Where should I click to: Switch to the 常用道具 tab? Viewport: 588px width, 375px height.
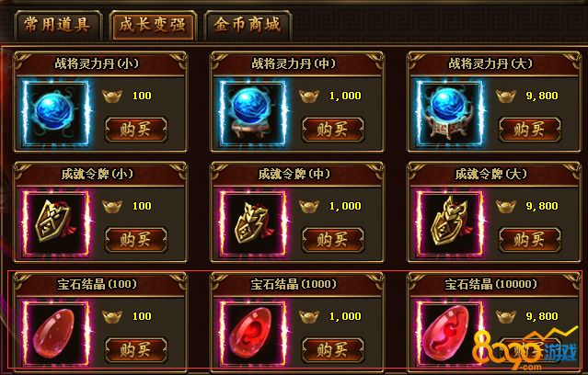coord(57,25)
